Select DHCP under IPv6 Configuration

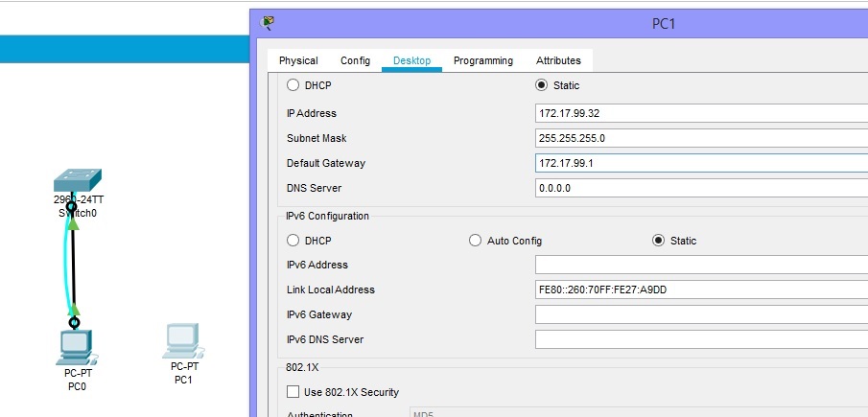point(293,241)
